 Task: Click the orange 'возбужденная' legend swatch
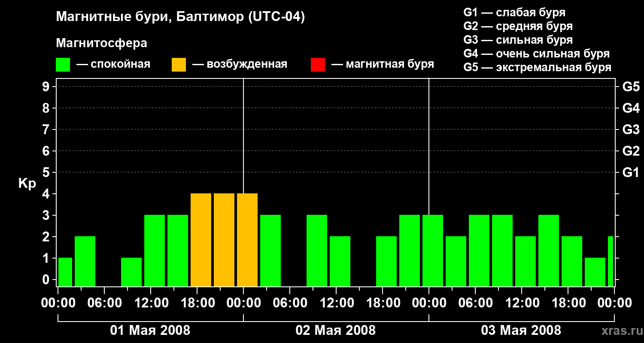(x=179, y=64)
